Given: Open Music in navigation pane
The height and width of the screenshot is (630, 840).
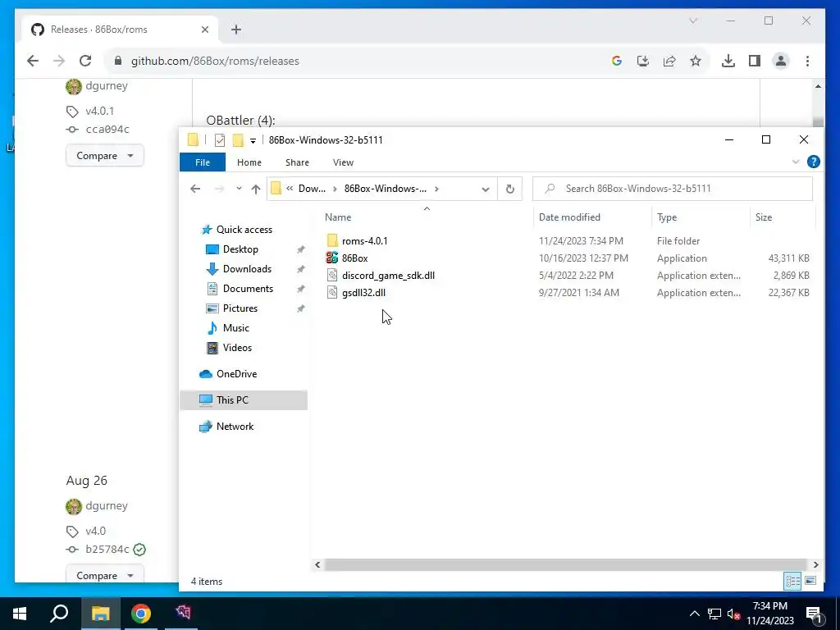Looking at the screenshot, I should (x=235, y=328).
